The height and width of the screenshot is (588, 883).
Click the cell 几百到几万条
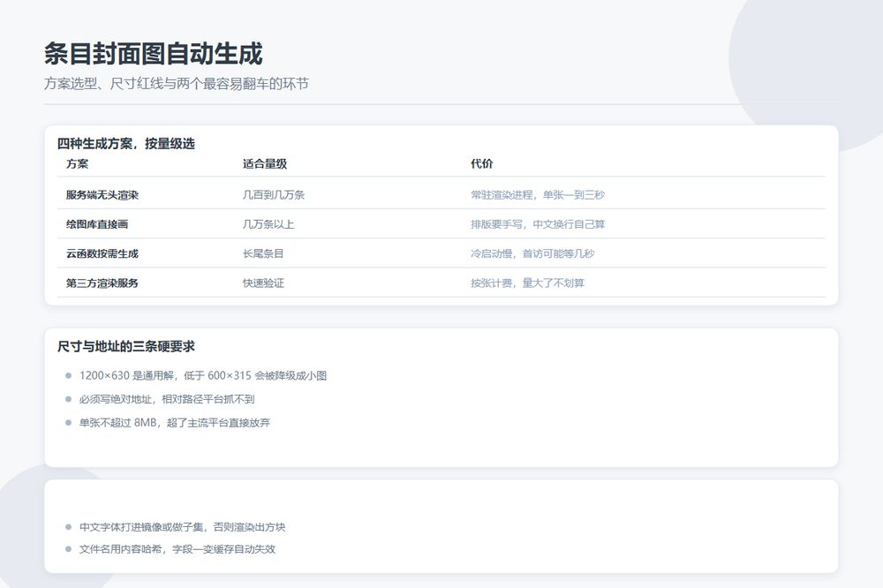click(274, 195)
